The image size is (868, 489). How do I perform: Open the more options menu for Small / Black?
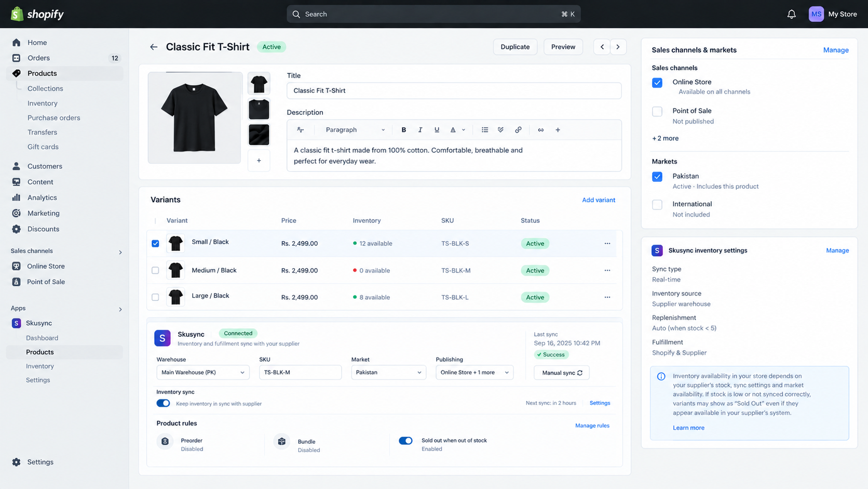coord(607,243)
